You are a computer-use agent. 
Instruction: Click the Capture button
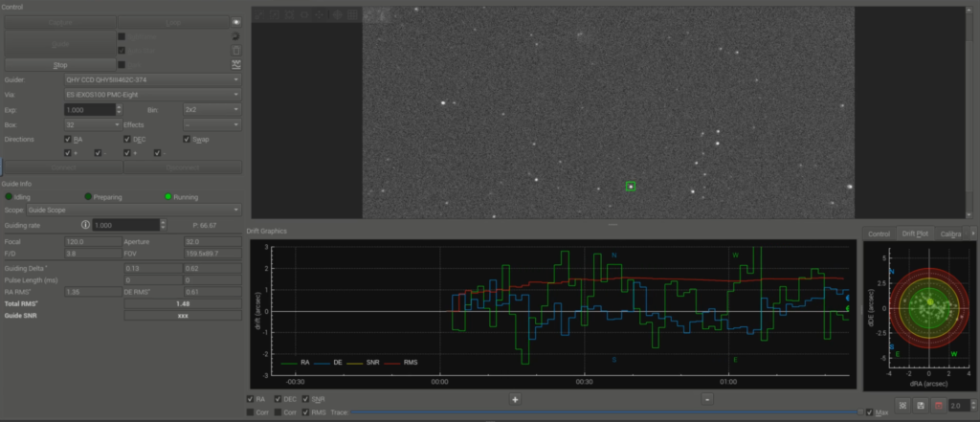[x=60, y=23]
